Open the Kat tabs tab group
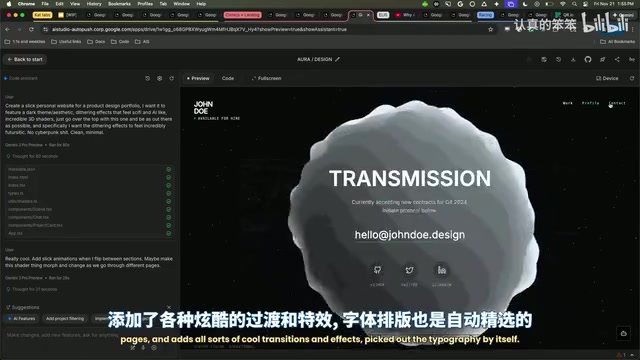The width and height of the screenshot is (640, 360). point(42,15)
